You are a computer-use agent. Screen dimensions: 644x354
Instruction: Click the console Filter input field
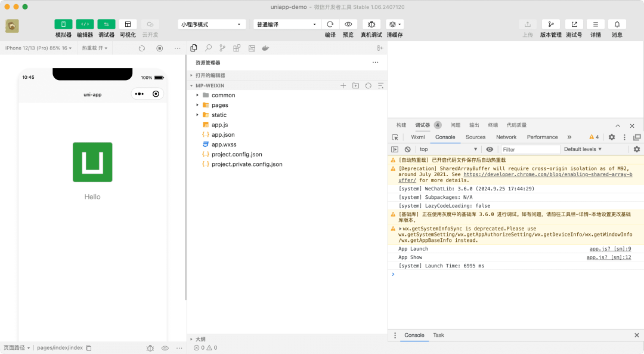click(x=530, y=149)
